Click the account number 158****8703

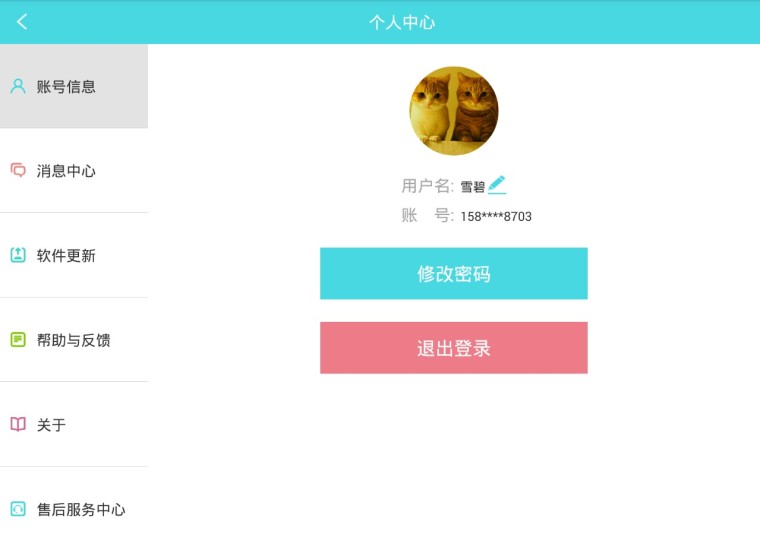click(x=496, y=217)
